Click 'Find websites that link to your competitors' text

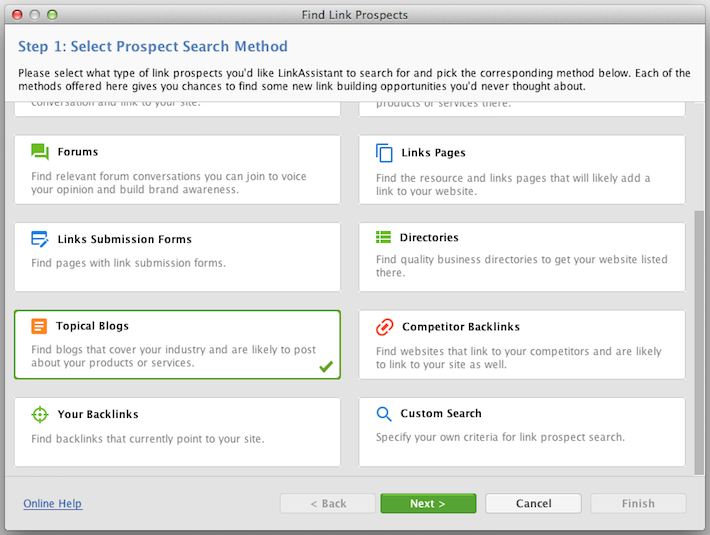tap(518, 358)
